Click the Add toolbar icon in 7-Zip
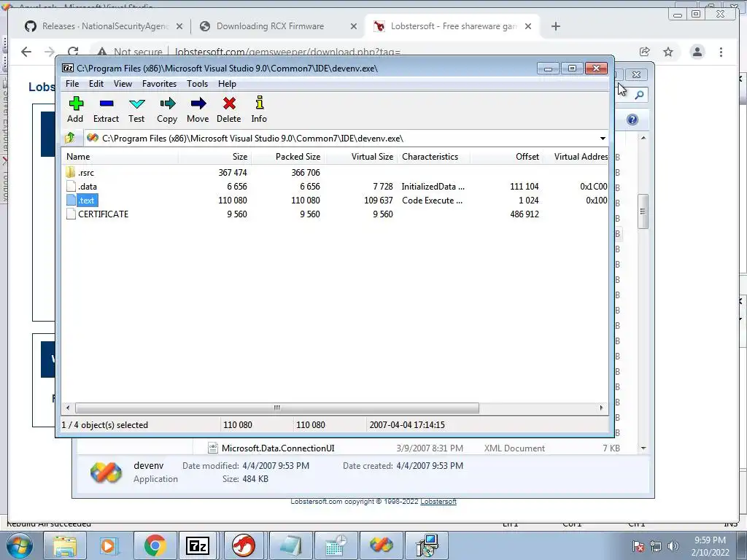Screen dimensions: 747x560 coord(76,104)
